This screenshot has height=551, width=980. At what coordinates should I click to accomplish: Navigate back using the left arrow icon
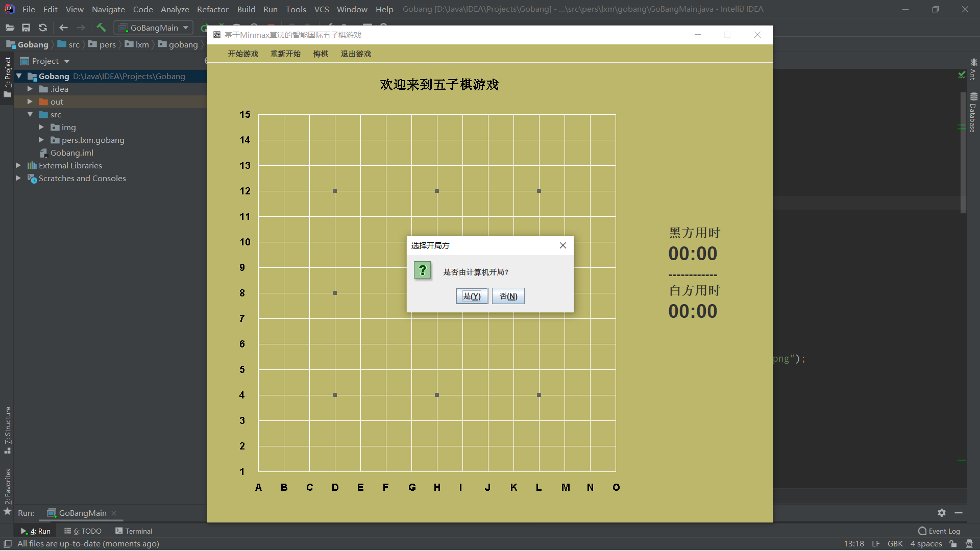click(x=63, y=28)
